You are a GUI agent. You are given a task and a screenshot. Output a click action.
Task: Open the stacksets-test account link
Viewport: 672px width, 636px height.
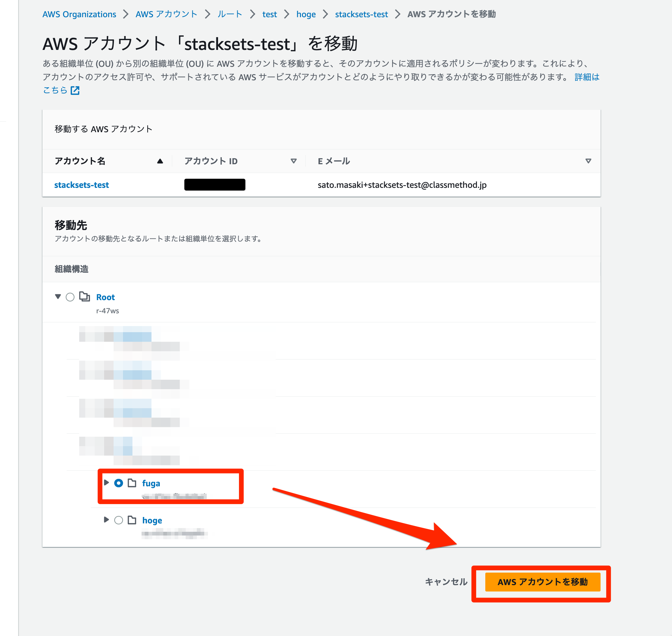82,185
